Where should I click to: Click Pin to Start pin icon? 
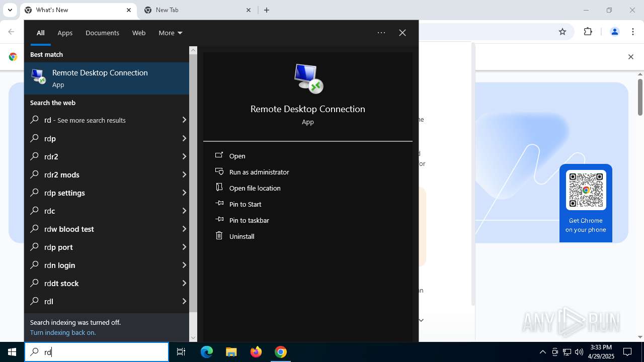219,204
